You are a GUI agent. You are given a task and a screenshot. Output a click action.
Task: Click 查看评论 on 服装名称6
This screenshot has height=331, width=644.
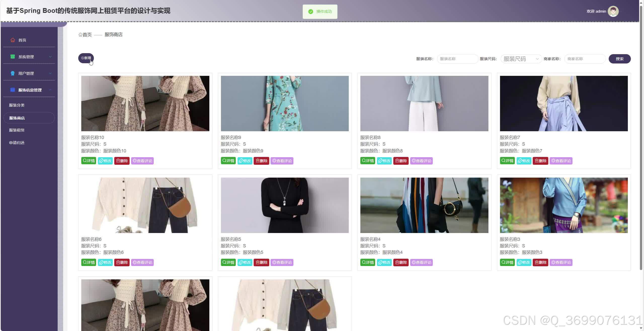(142, 262)
